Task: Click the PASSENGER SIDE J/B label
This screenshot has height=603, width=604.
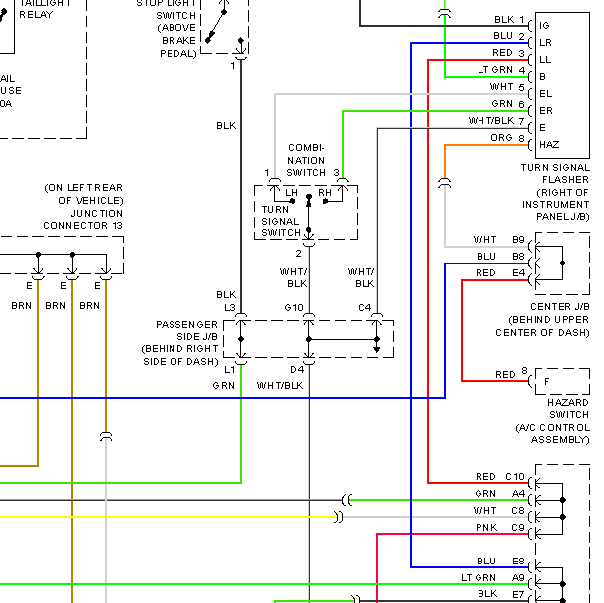Action: coord(180,343)
